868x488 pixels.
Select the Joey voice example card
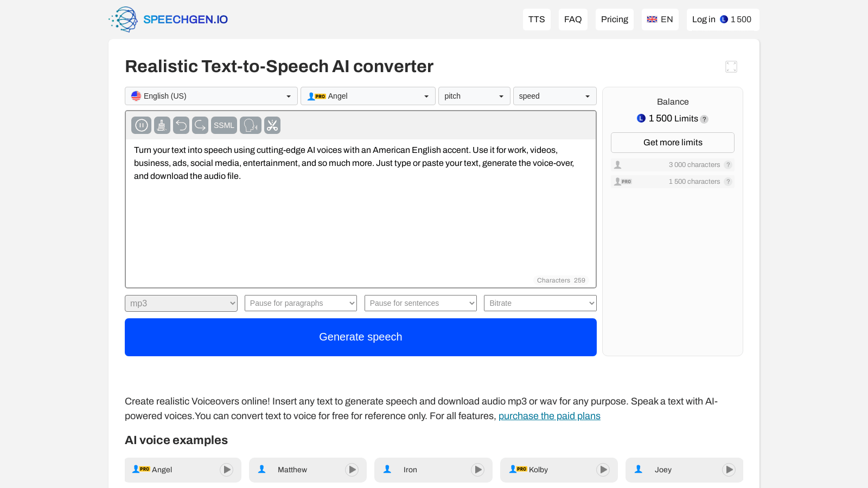684,470
